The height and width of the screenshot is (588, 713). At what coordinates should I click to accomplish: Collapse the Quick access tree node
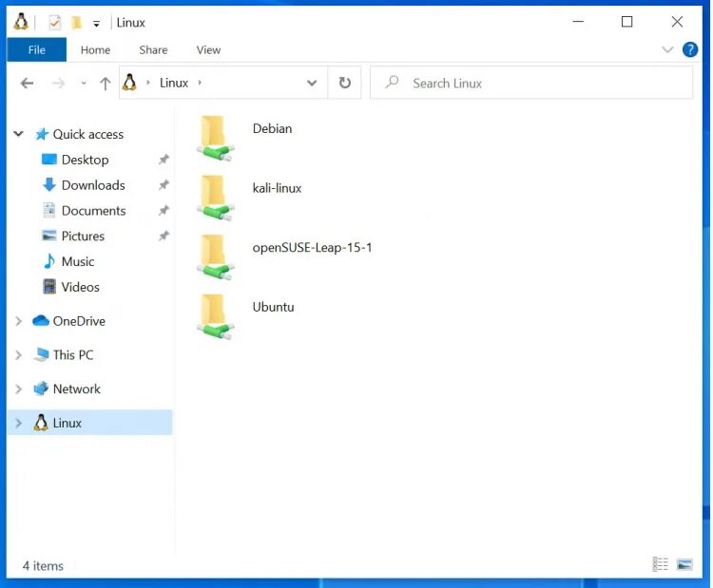tap(18, 134)
